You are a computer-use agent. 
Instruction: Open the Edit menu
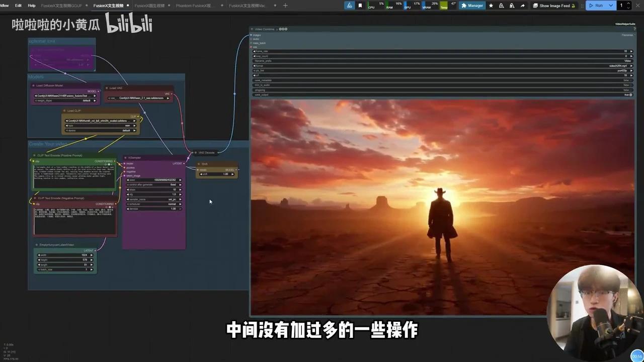[x=18, y=6]
